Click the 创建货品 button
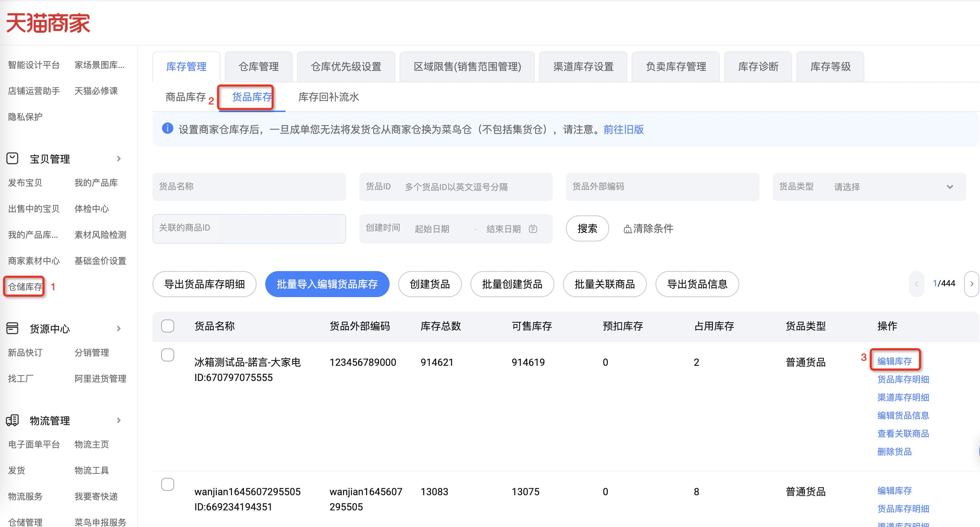This screenshot has width=980, height=527. click(430, 284)
